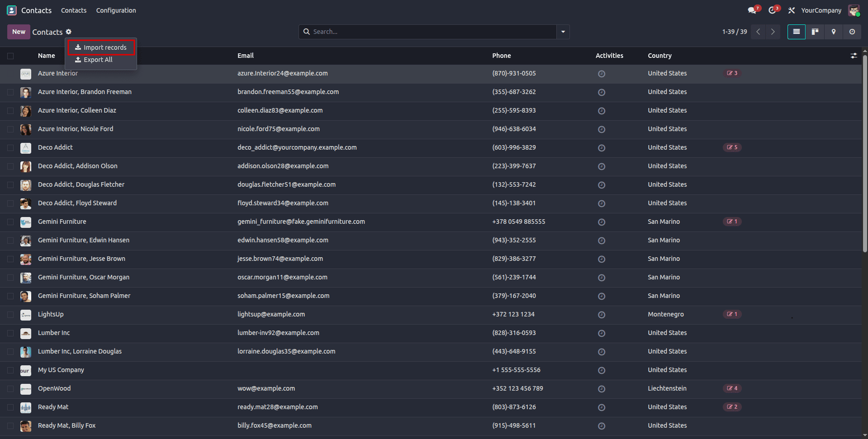Switch to Kanban view

tap(815, 32)
